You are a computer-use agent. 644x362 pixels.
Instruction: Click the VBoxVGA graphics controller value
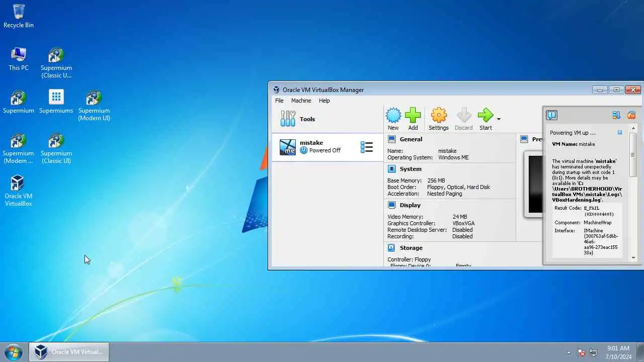[x=463, y=223]
